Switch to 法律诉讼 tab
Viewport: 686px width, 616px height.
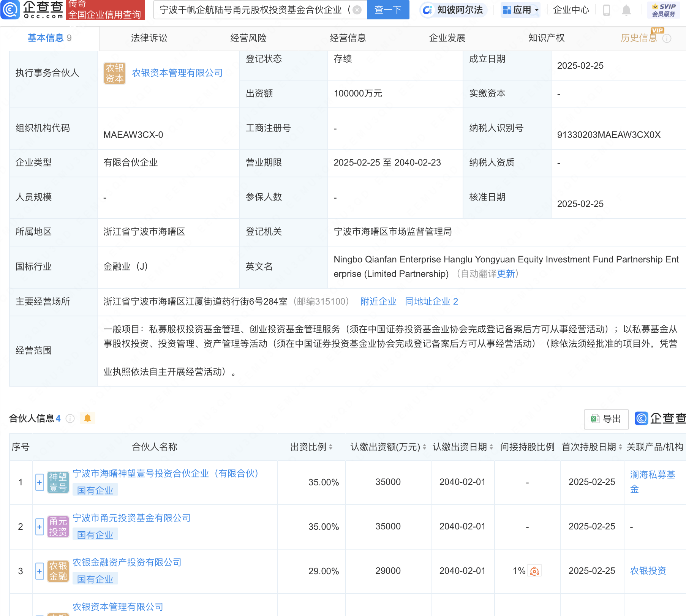click(x=149, y=38)
